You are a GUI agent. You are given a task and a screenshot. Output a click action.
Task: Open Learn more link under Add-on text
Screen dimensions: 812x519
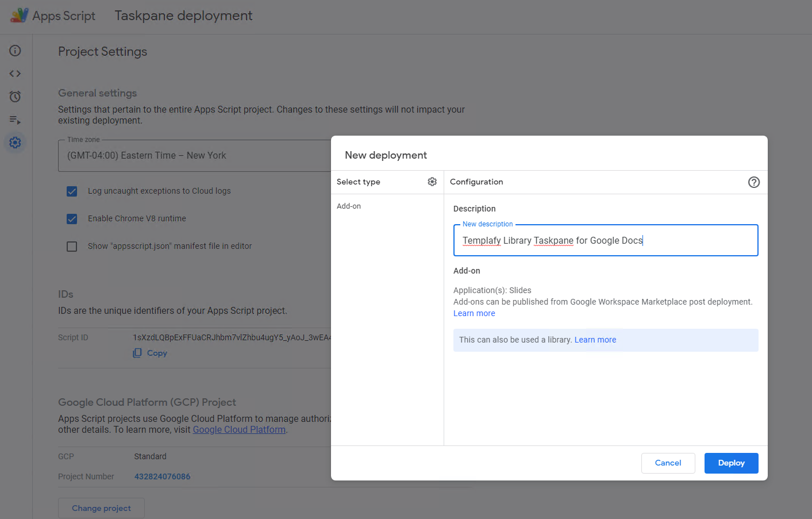(474, 313)
